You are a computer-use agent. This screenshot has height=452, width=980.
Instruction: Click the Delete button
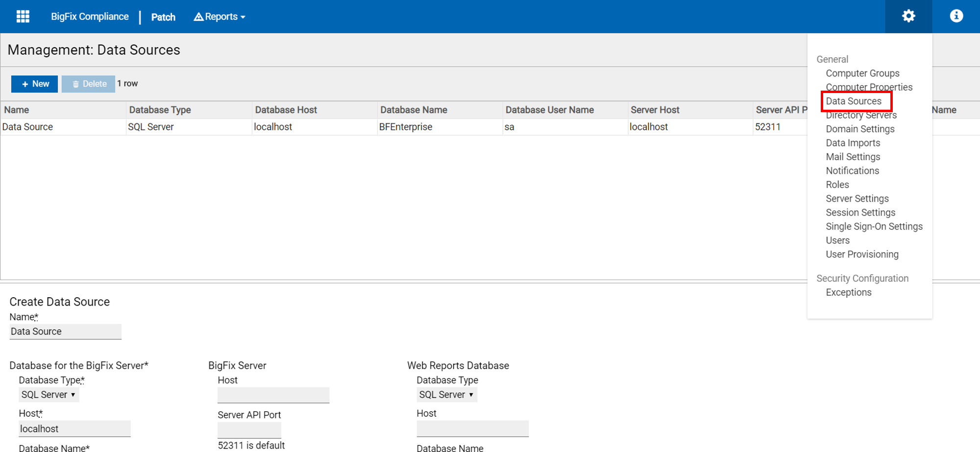coord(89,84)
